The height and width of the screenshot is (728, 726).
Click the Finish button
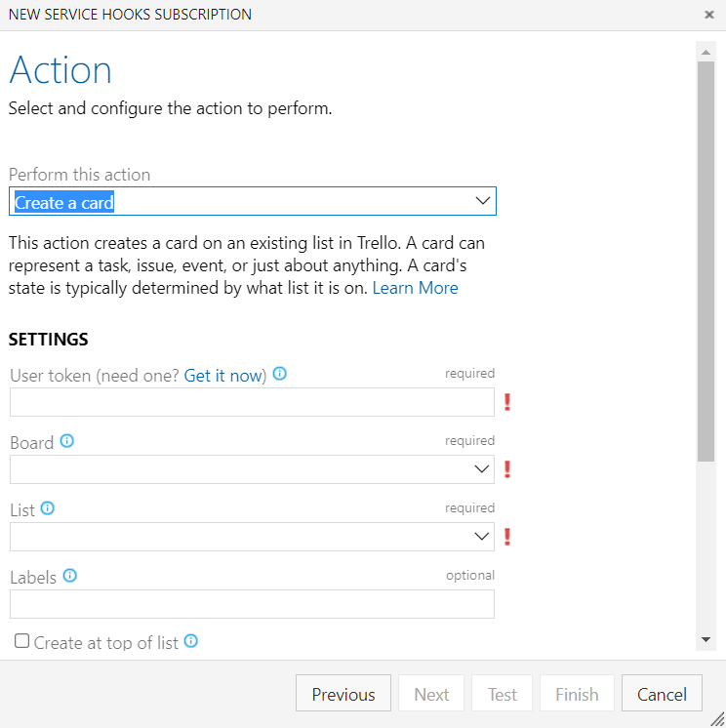pyautogui.click(x=577, y=694)
